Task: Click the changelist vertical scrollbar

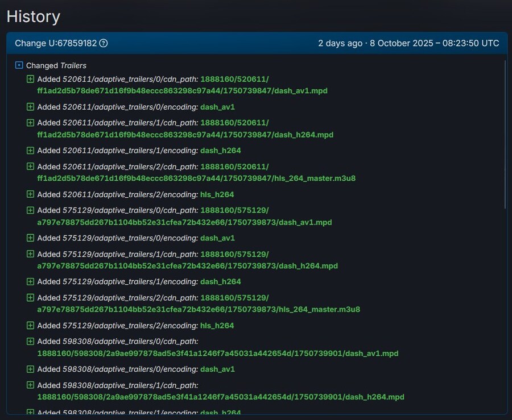Action: (505, 136)
